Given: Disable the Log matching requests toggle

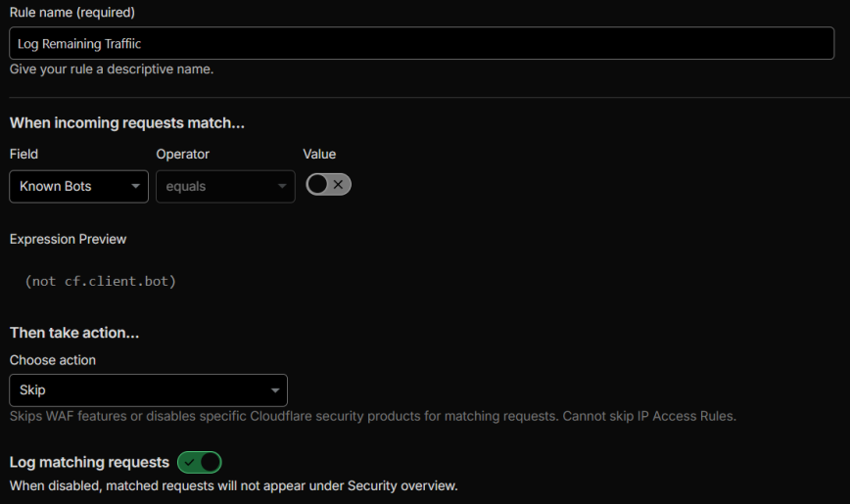Looking at the screenshot, I should pos(200,462).
